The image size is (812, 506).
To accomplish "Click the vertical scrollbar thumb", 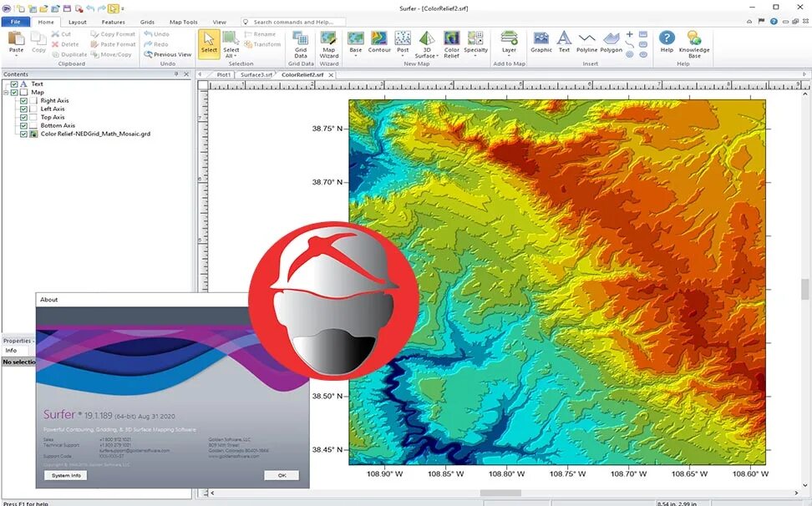I will [x=804, y=289].
